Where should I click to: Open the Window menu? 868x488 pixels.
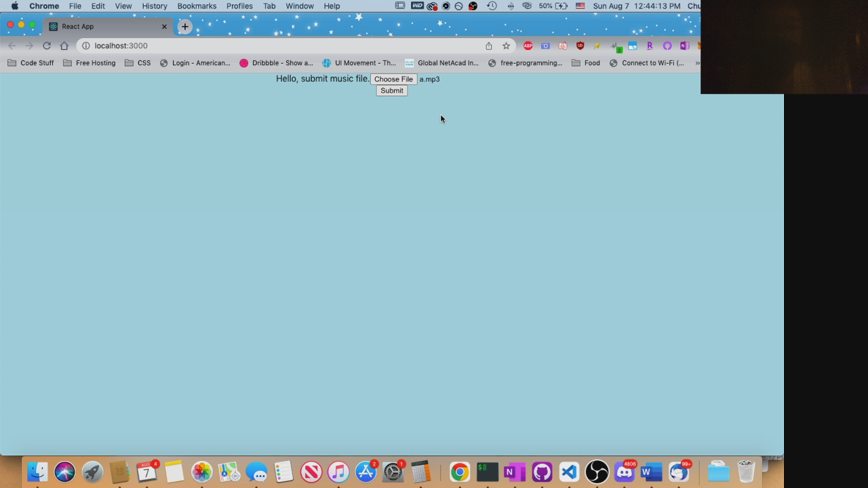[x=300, y=6]
